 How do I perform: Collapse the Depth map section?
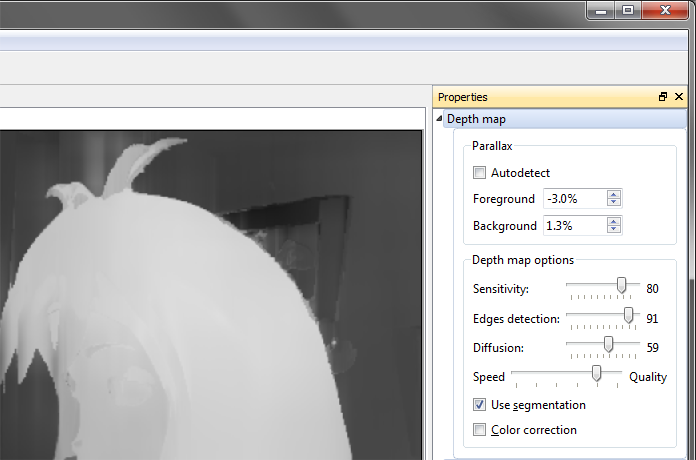coord(439,119)
